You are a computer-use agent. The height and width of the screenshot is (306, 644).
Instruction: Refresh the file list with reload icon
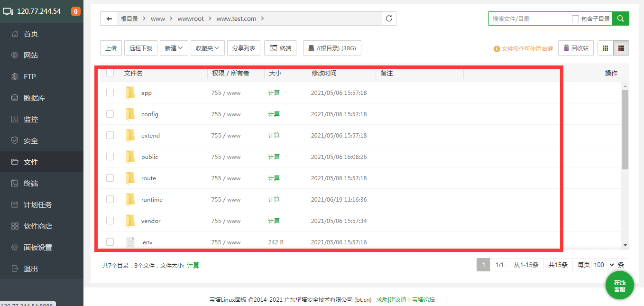(389, 19)
